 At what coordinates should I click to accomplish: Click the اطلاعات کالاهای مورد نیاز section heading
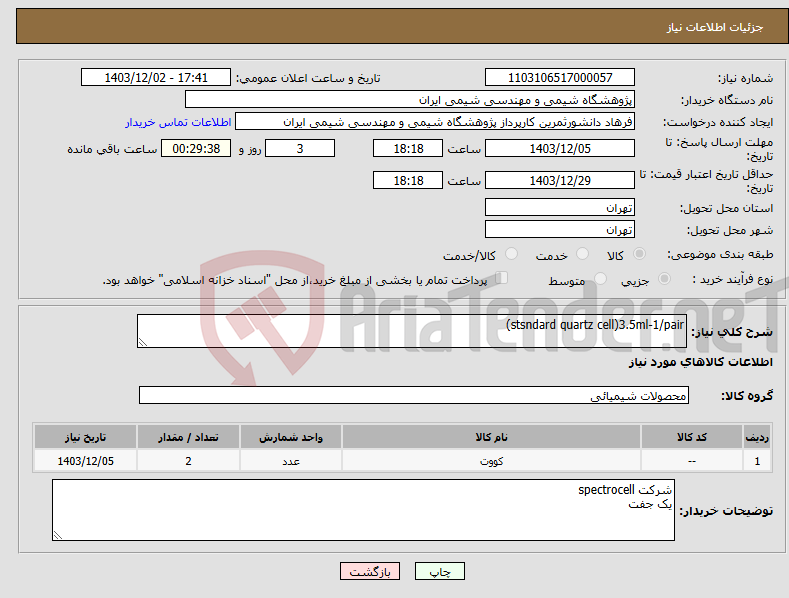(x=700, y=362)
